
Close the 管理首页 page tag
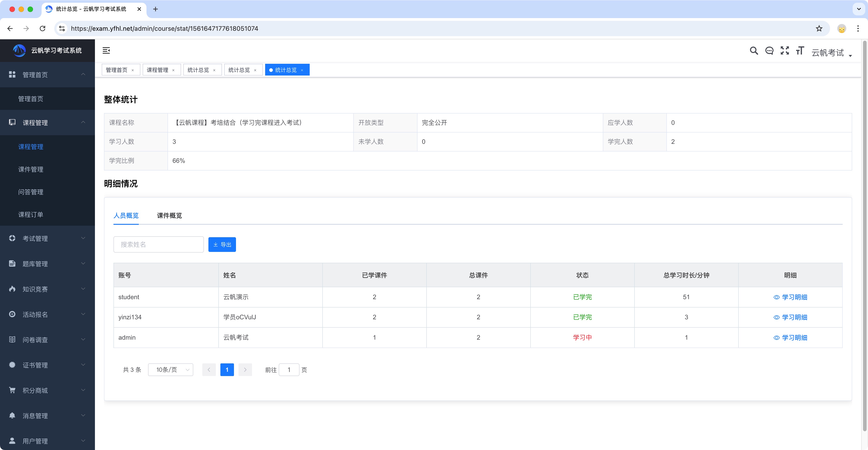coord(133,70)
